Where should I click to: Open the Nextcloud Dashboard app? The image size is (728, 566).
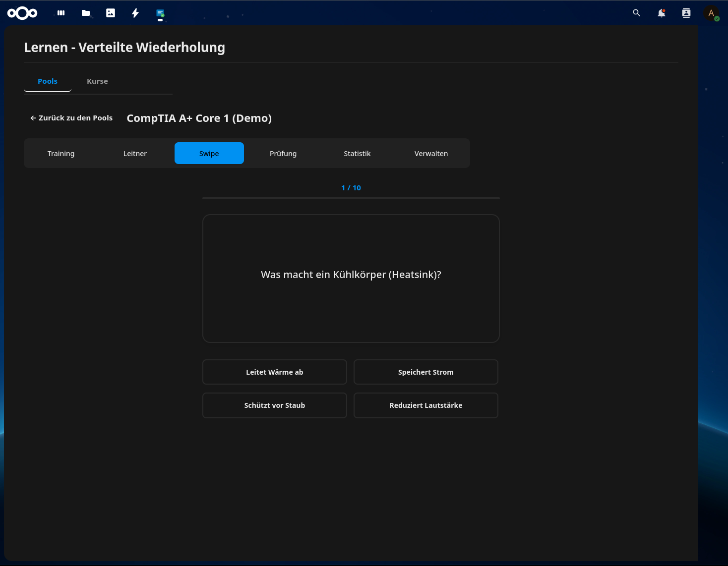(61, 13)
